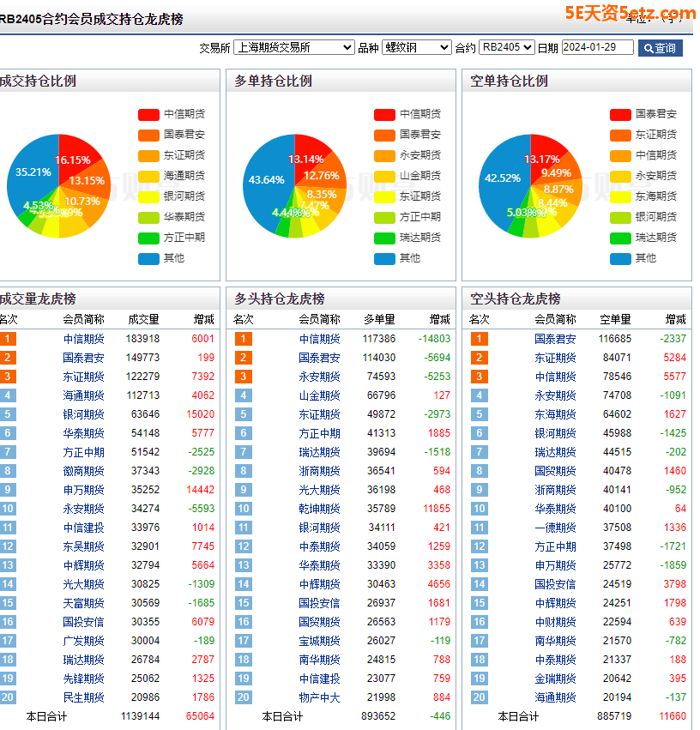Open 东吴期货 link in 成交量龙虎榜

click(84, 546)
